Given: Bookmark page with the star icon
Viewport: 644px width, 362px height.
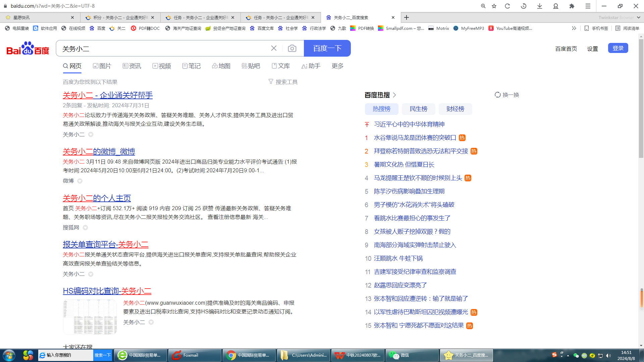Looking at the screenshot, I should point(494,6).
